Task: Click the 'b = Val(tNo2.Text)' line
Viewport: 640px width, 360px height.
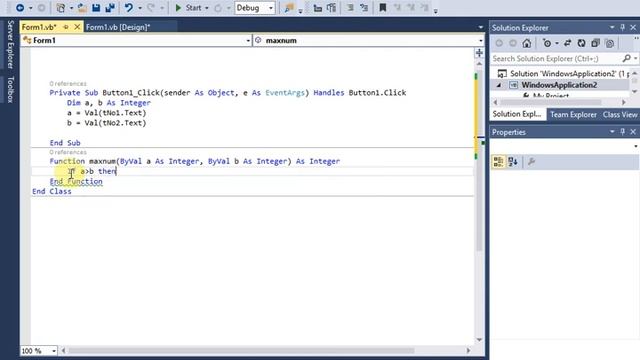Action: (x=106, y=123)
